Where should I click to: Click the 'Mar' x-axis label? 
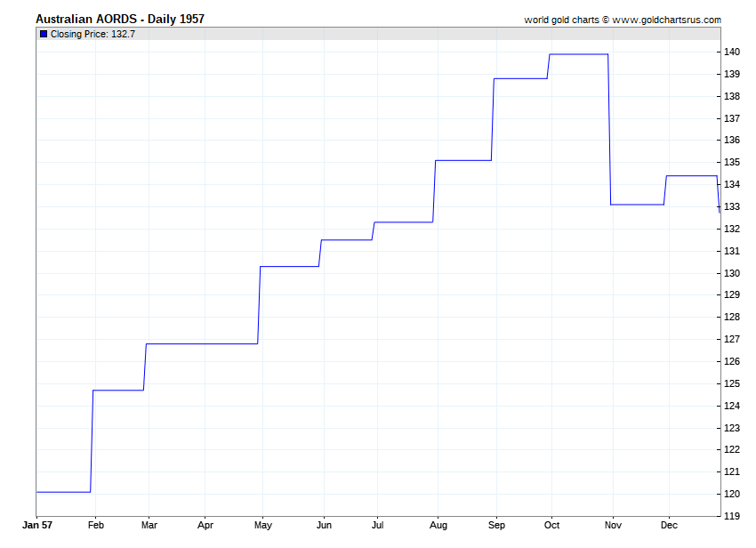(149, 525)
